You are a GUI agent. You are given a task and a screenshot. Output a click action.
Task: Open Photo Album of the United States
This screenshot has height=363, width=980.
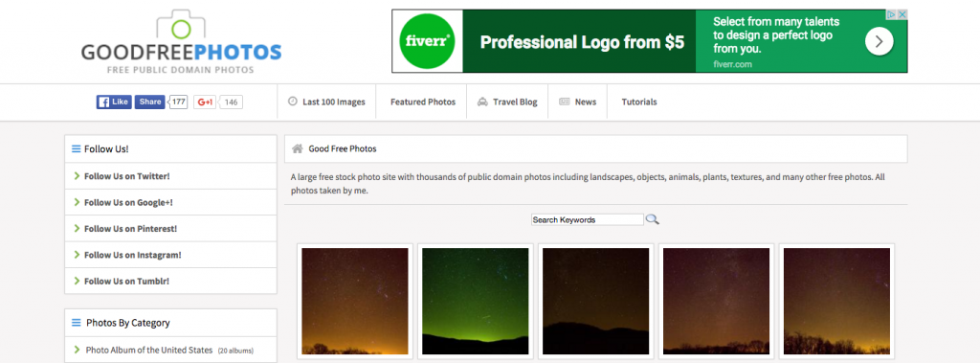(149, 350)
